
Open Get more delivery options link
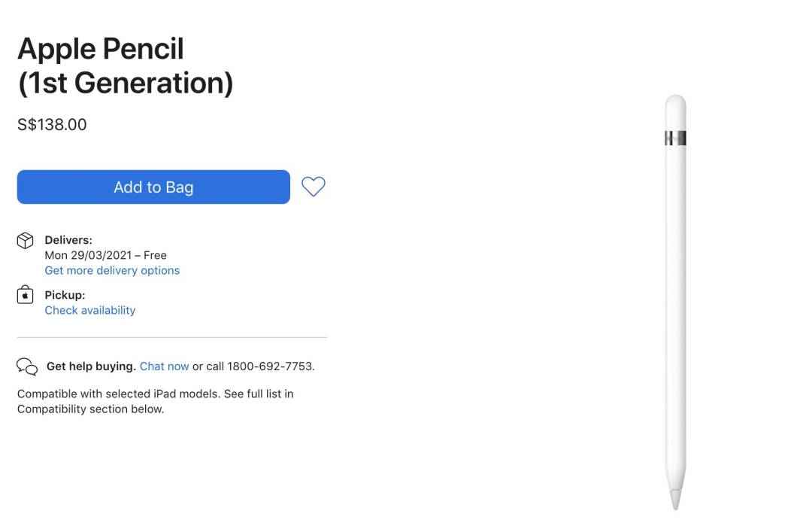click(x=112, y=270)
